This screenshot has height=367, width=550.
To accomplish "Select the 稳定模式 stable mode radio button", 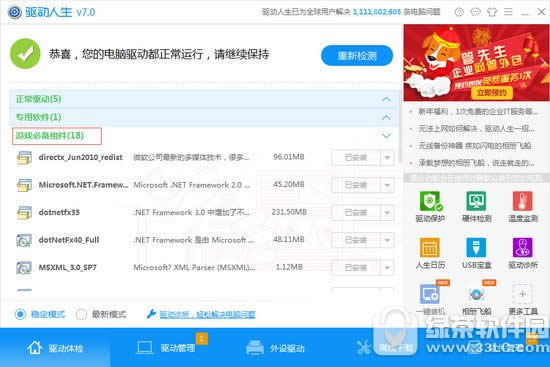I will point(20,314).
